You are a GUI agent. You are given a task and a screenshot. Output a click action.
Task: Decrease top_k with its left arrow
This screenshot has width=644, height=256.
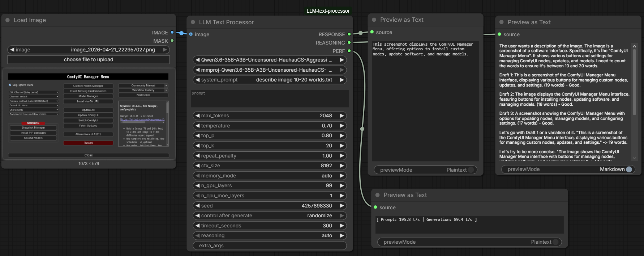point(197,146)
